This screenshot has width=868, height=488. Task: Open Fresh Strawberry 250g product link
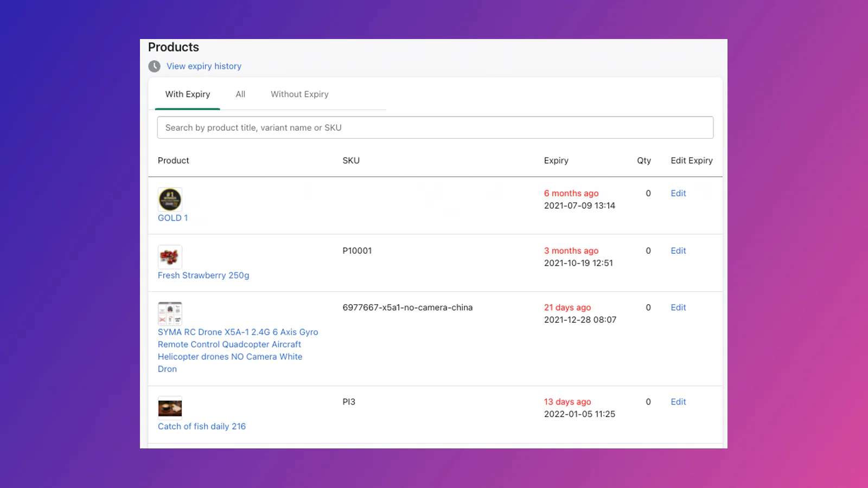pyautogui.click(x=203, y=275)
